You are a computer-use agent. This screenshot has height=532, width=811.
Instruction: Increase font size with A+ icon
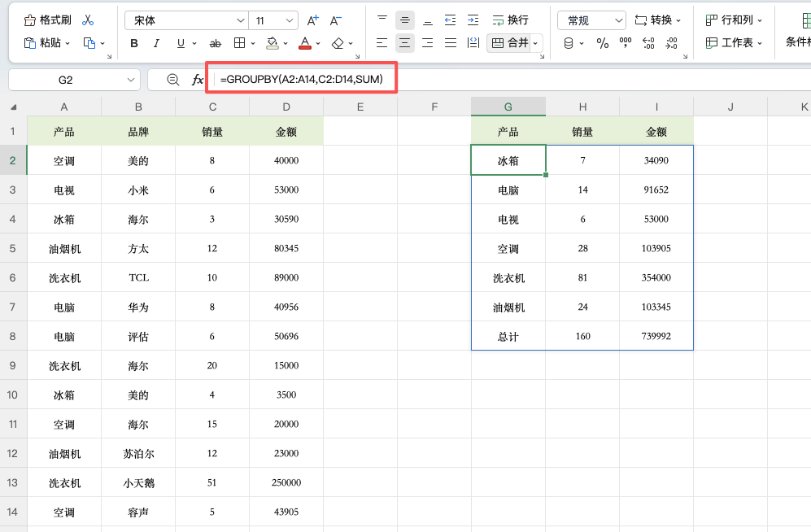click(313, 20)
